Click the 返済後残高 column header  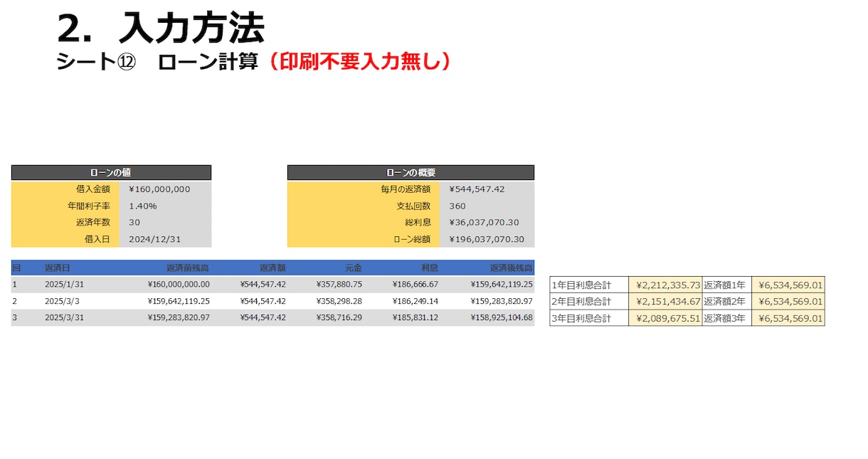coord(511,268)
